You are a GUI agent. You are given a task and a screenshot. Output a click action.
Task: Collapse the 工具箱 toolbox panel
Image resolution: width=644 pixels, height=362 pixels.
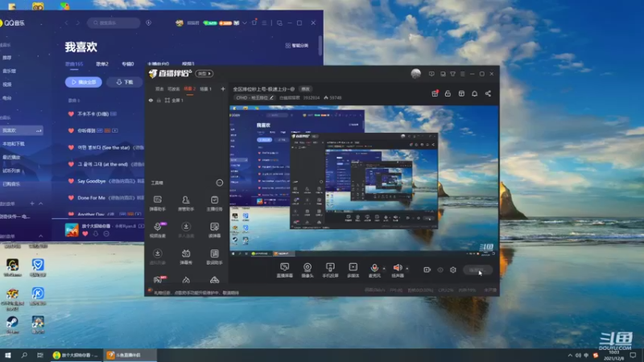click(x=220, y=183)
